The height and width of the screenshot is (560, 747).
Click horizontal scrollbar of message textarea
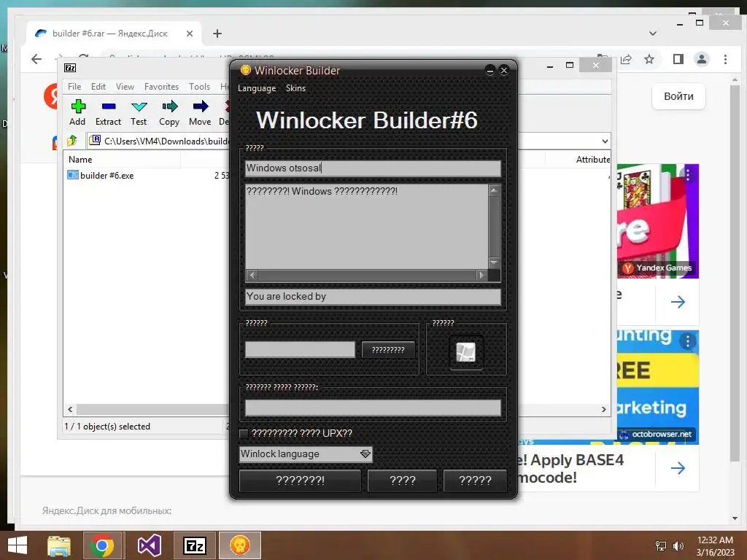pyautogui.click(x=366, y=275)
